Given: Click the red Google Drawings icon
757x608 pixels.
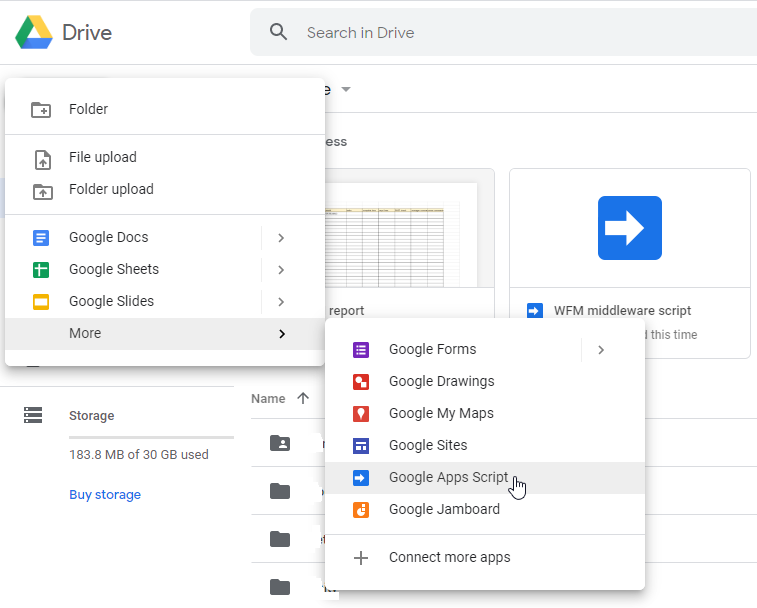Looking at the screenshot, I should click(x=361, y=382).
